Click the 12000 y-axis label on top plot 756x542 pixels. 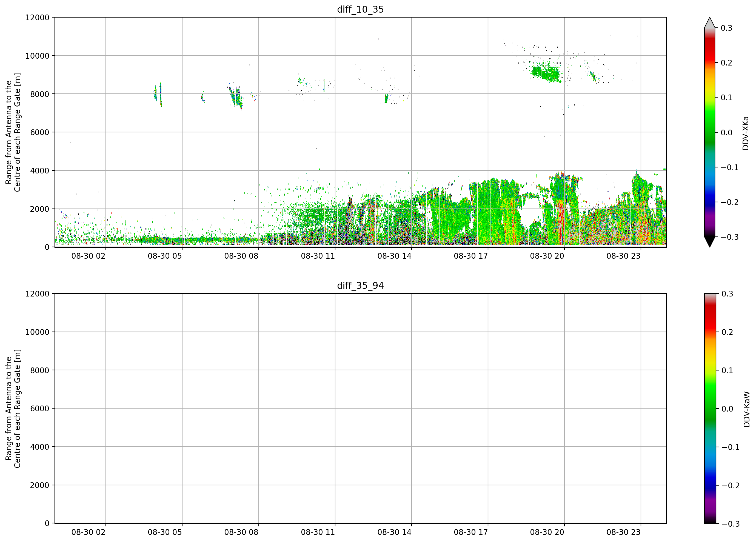point(37,17)
